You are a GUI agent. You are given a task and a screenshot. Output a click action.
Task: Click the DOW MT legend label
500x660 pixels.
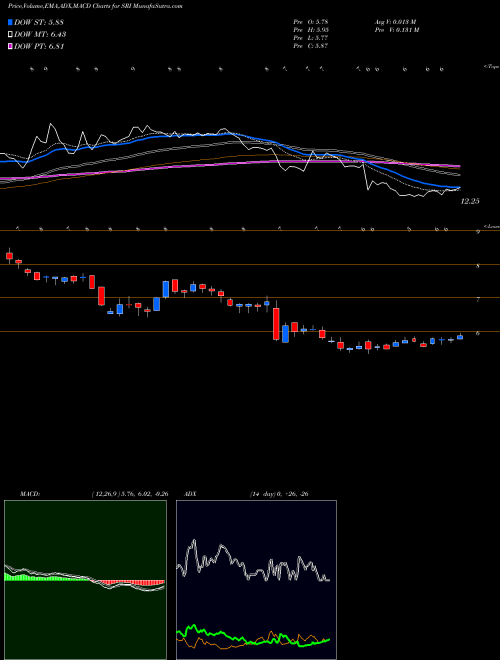pyautogui.click(x=40, y=35)
